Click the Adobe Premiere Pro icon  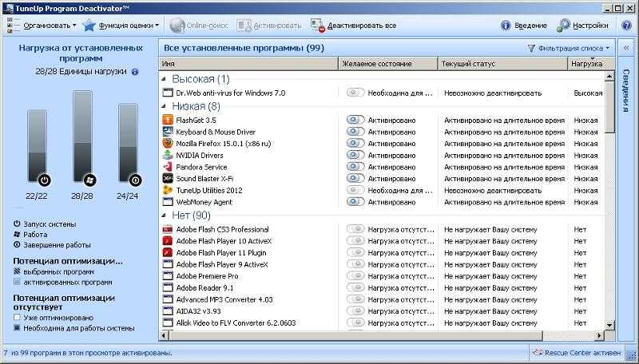pyautogui.click(x=168, y=276)
